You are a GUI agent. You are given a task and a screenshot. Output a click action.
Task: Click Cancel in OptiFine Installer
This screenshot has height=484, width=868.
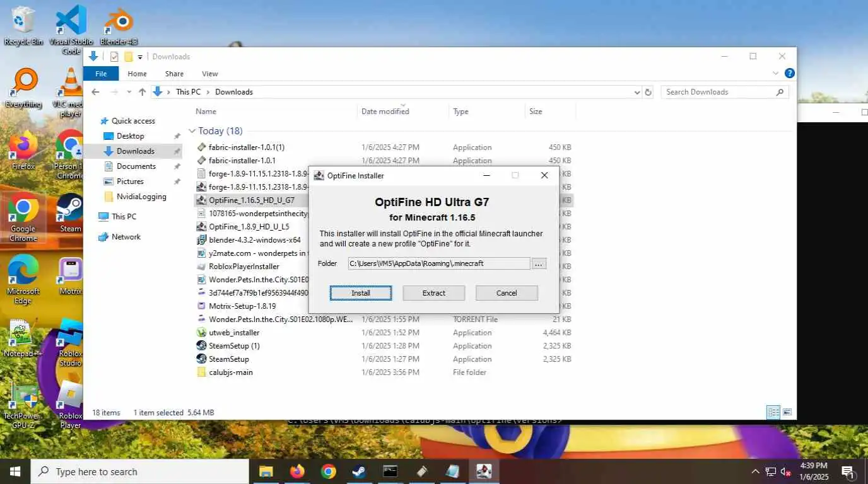(507, 293)
